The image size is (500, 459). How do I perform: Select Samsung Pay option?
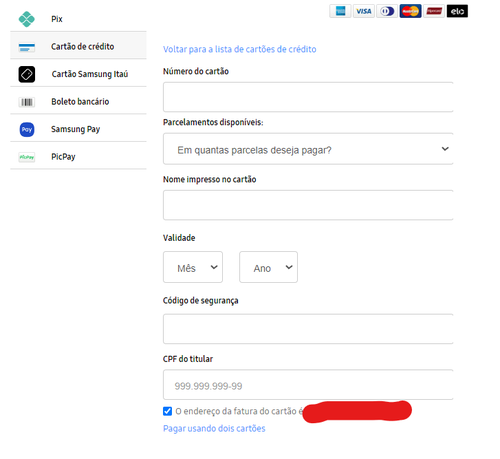click(78, 128)
